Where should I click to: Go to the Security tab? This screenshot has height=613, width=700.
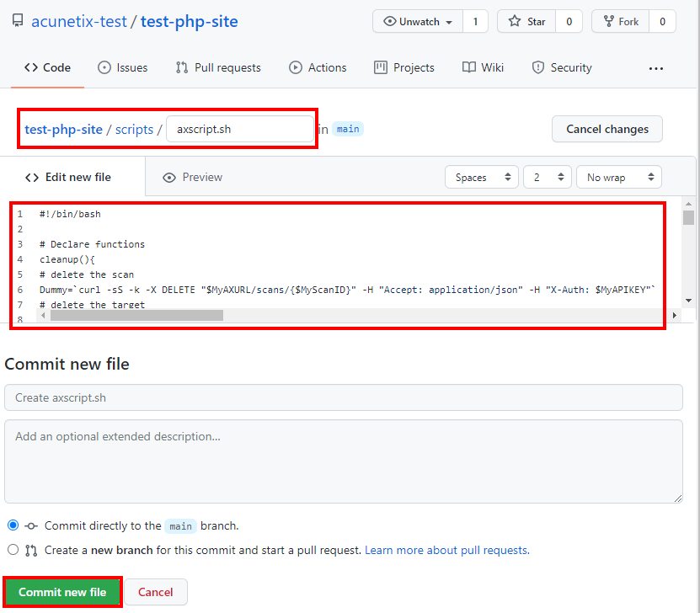(562, 68)
